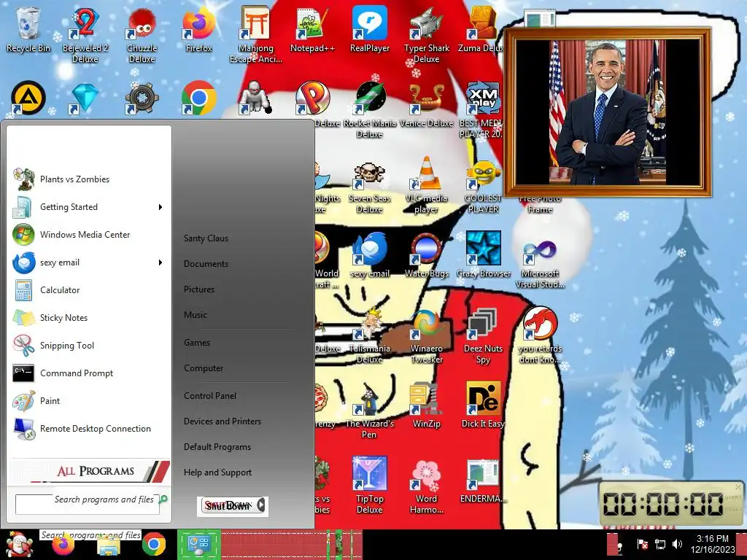Launch COOLEST PLAYER desktop icon
This screenshot has height=560, width=747.
[483, 186]
